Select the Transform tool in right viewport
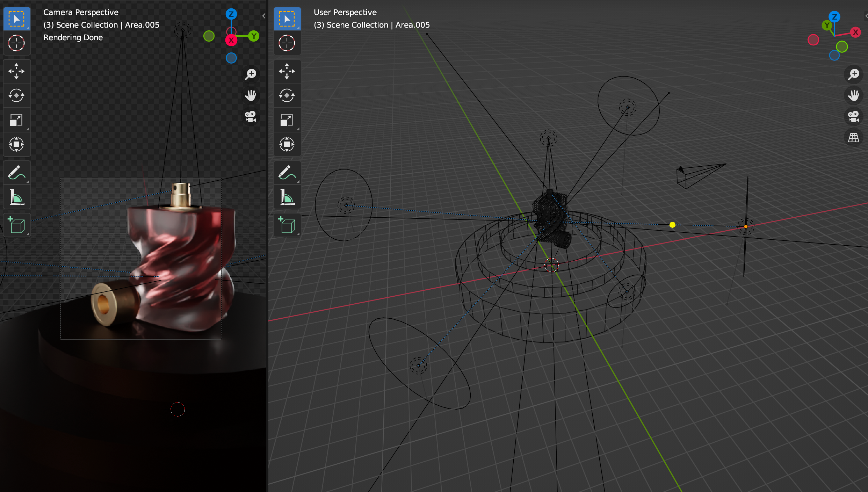868x492 pixels. (x=287, y=144)
